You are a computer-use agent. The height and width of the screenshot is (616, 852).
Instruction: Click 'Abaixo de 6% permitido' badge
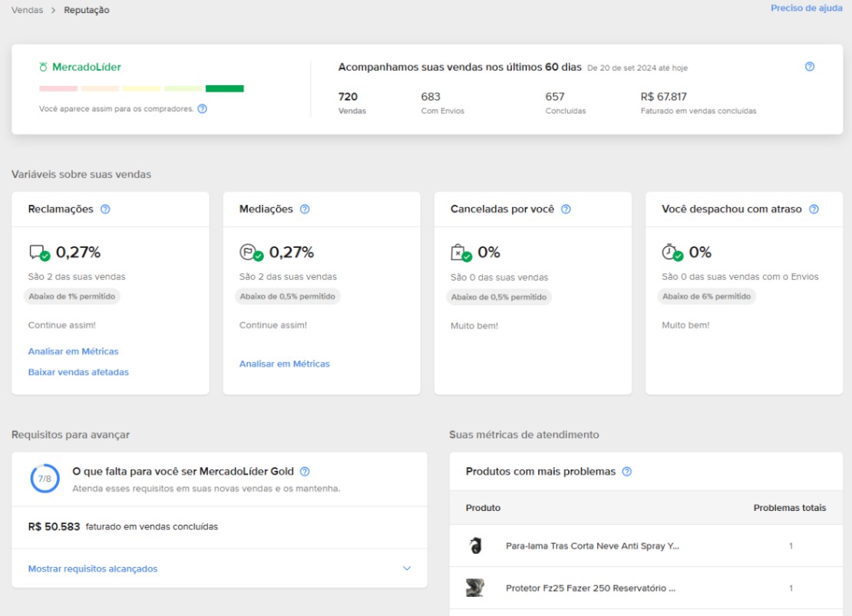[706, 297]
